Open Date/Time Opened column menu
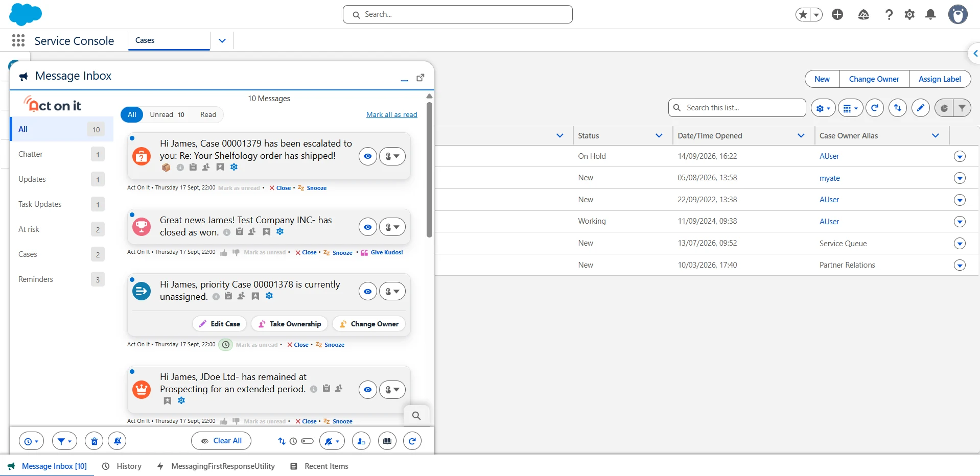Screen dimensions: 980x476 801,135
